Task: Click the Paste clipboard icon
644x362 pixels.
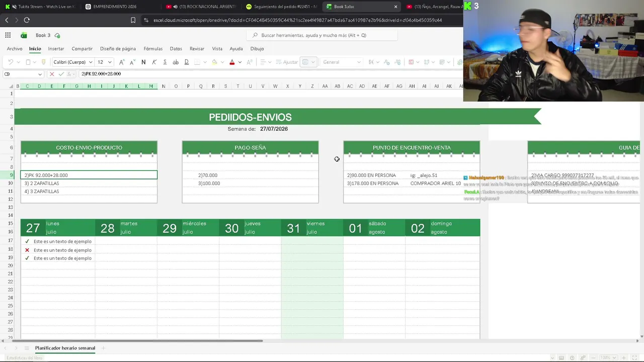Action: click(x=28, y=62)
